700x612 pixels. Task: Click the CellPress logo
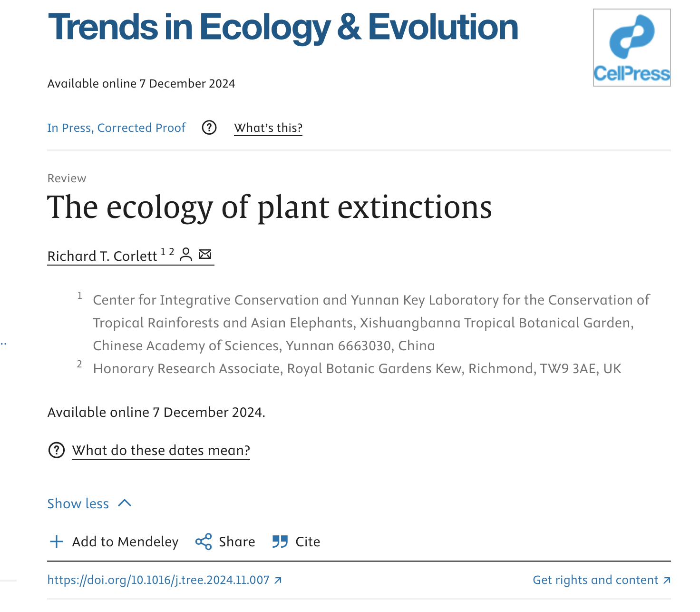[x=632, y=48]
